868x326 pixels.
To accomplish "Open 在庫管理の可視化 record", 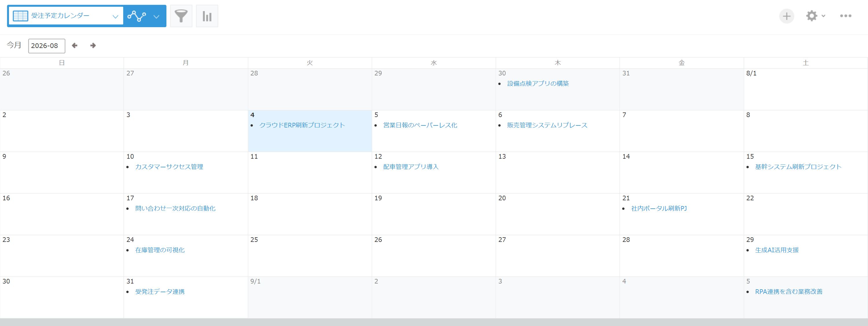I will (160, 250).
